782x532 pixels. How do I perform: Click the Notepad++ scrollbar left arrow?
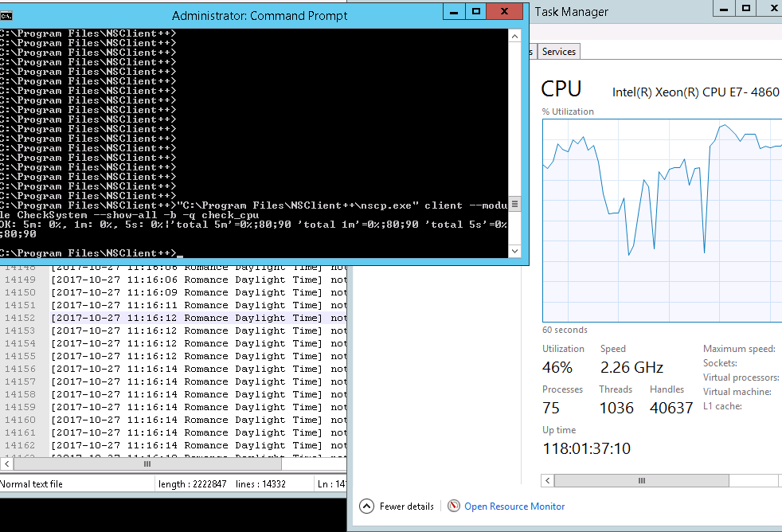click(6, 464)
